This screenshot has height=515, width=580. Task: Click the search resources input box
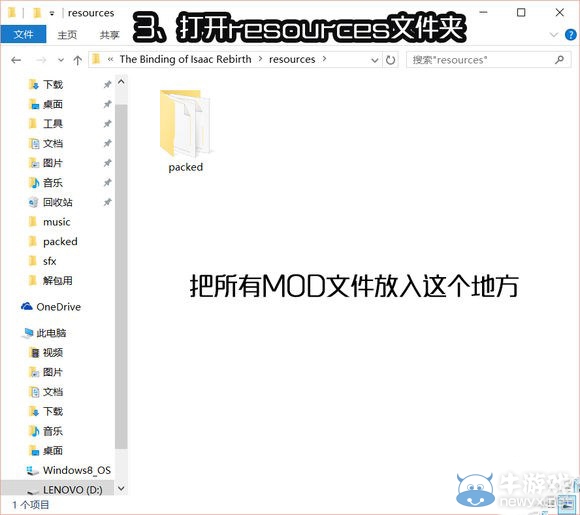(488, 60)
